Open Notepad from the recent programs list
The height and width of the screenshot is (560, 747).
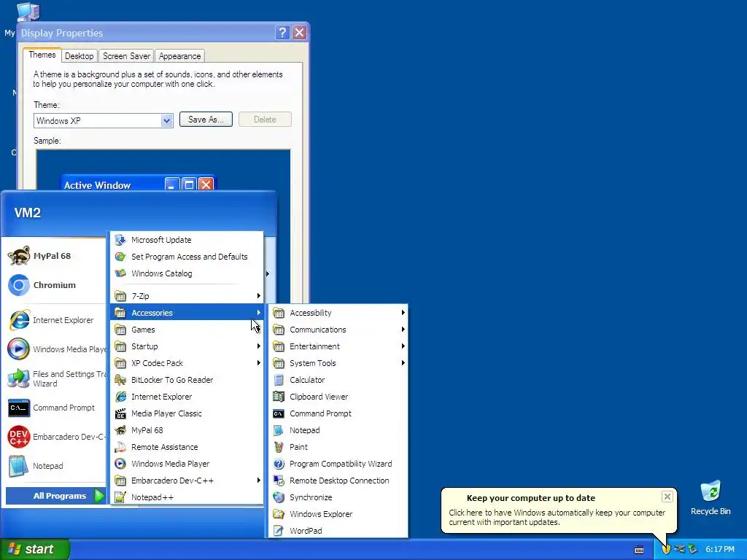(x=53, y=466)
